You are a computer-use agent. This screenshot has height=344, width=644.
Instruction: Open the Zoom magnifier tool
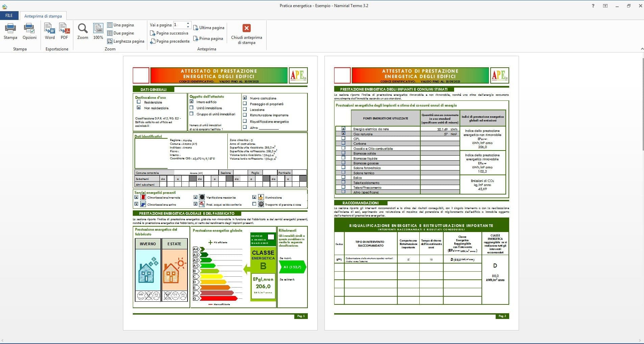[82, 31]
